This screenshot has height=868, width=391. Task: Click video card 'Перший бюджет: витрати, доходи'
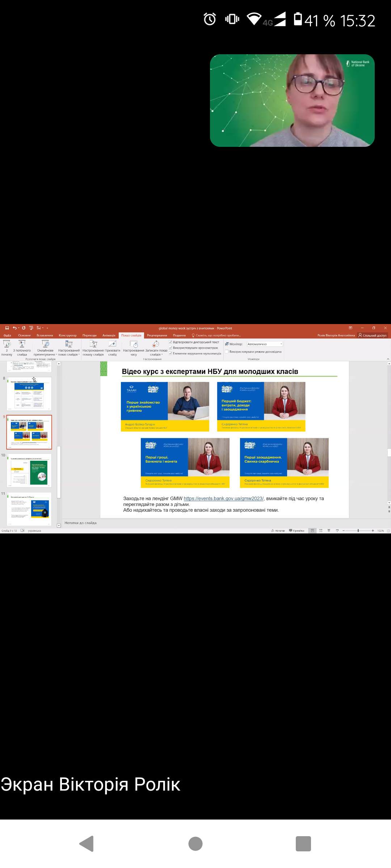[x=261, y=407]
